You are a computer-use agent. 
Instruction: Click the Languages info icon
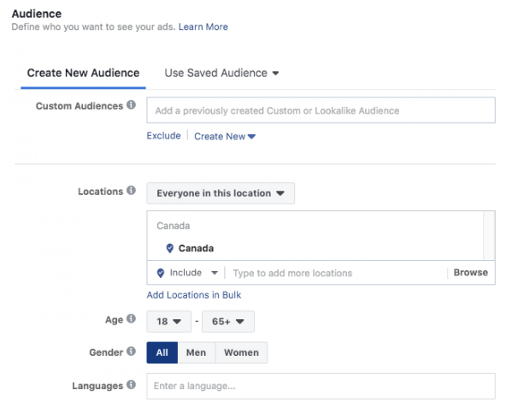pyautogui.click(x=131, y=384)
